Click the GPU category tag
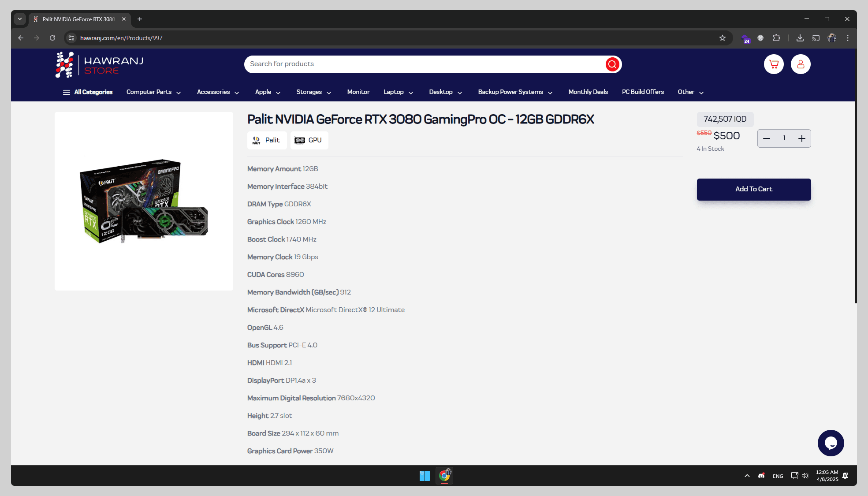Image resolution: width=868 pixels, height=496 pixels. [309, 140]
